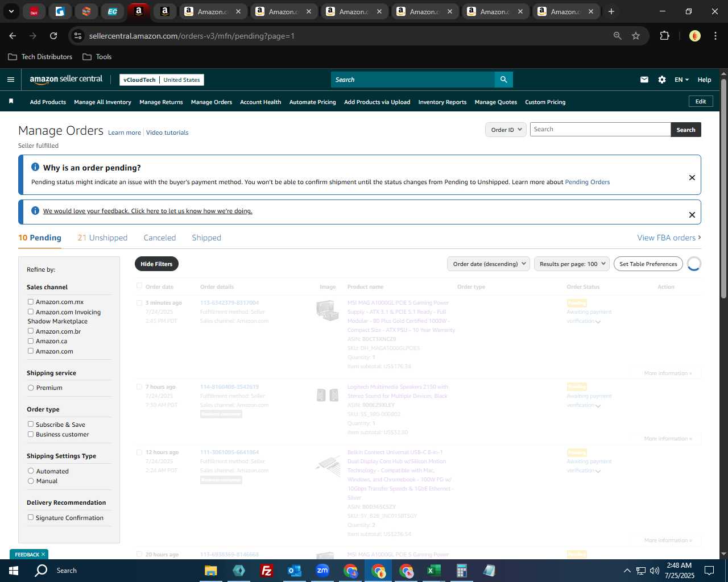Open the Learn more link
Image resolution: width=728 pixels, height=582 pixels.
coord(125,132)
